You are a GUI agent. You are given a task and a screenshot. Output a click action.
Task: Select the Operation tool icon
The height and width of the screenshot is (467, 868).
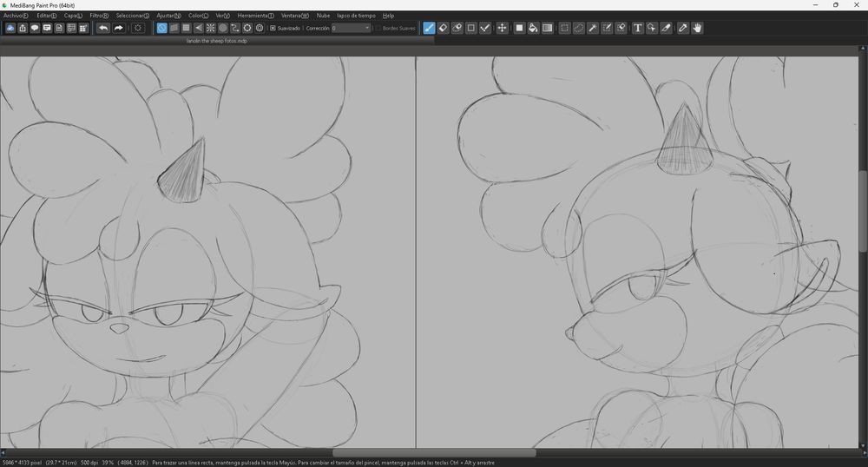[x=652, y=28]
